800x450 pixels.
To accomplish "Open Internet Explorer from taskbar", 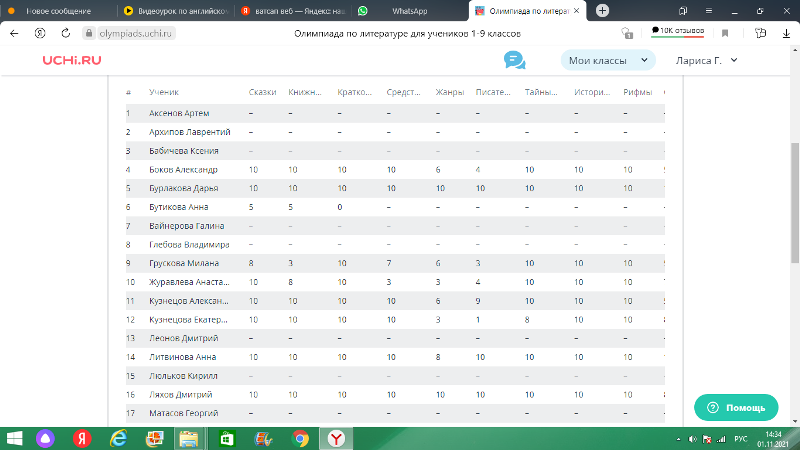I will click(120, 438).
